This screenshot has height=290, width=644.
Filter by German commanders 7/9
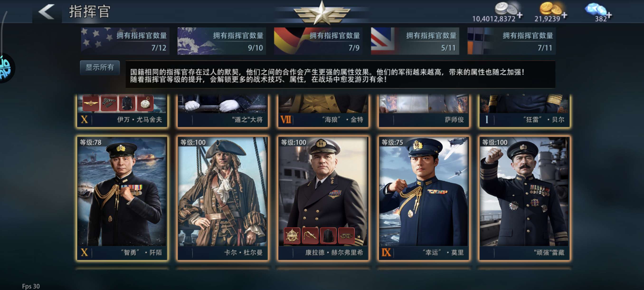click(x=318, y=41)
